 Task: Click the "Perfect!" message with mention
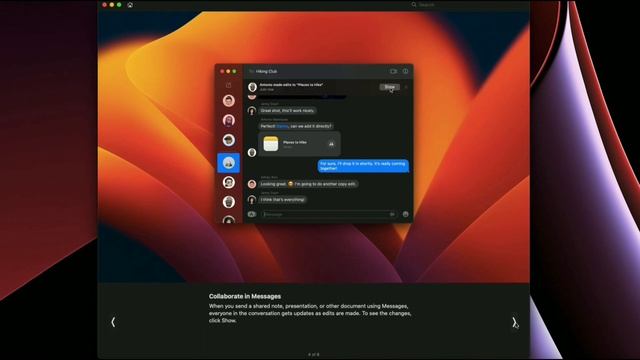coord(296,126)
